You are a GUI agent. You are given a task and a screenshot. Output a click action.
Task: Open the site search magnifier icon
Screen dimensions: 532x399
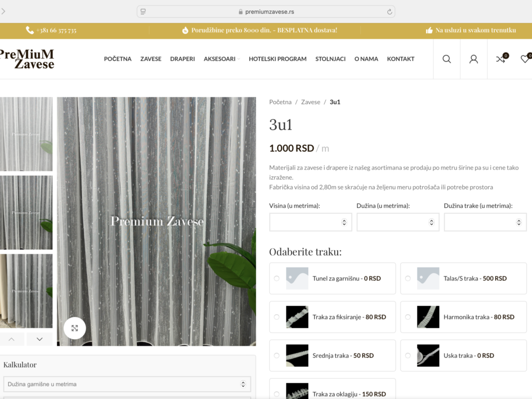447,59
